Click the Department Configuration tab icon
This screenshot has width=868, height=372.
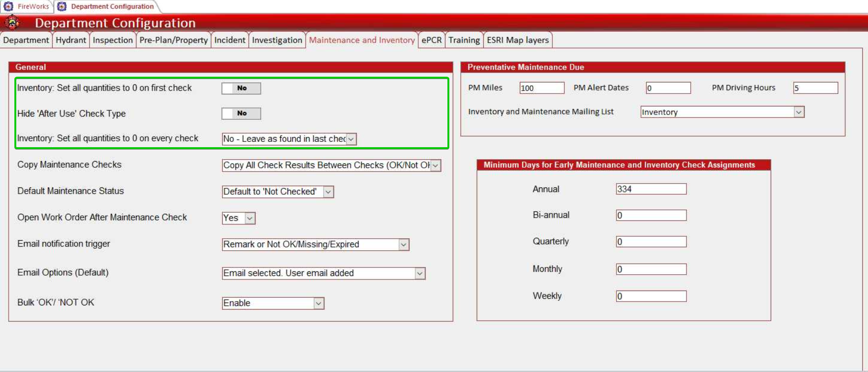coord(62,6)
